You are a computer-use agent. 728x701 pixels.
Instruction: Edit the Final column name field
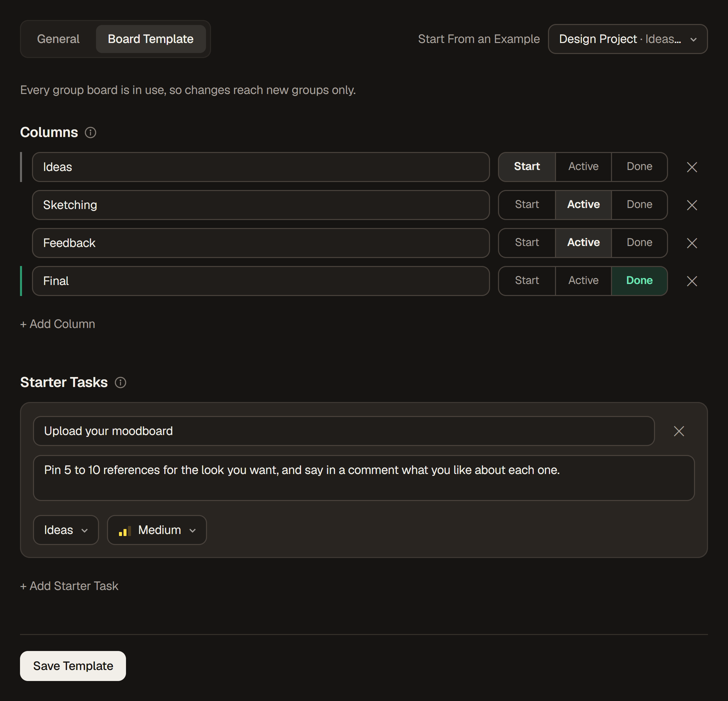coord(261,281)
